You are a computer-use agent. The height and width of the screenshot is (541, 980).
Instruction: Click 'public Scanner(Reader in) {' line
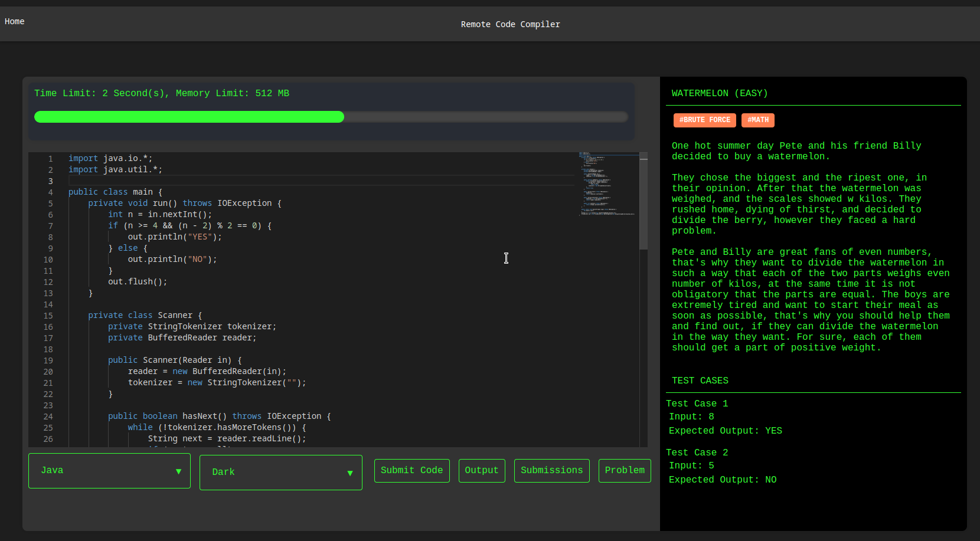click(175, 360)
